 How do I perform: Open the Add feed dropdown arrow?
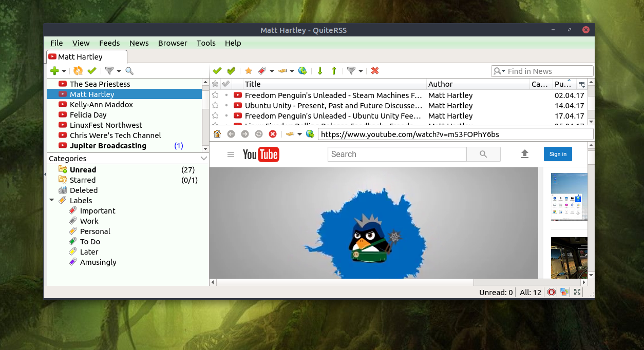(64, 71)
